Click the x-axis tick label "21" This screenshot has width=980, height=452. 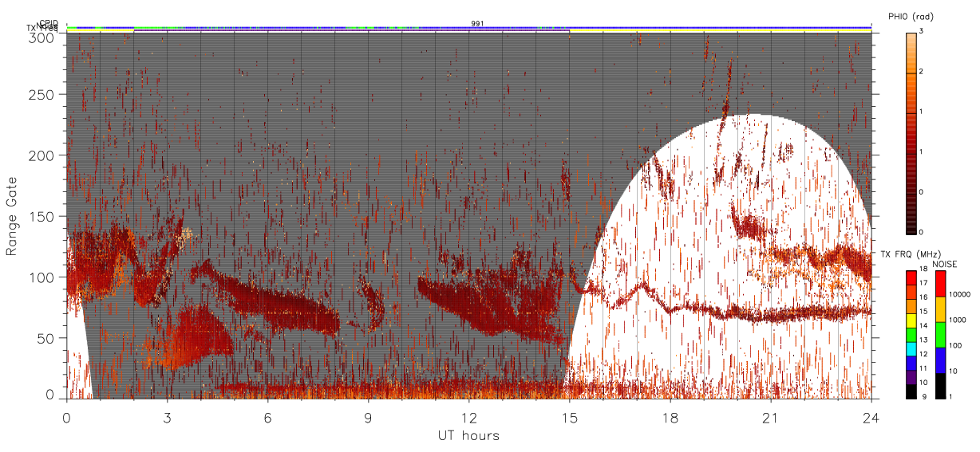(x=771, y=417)
